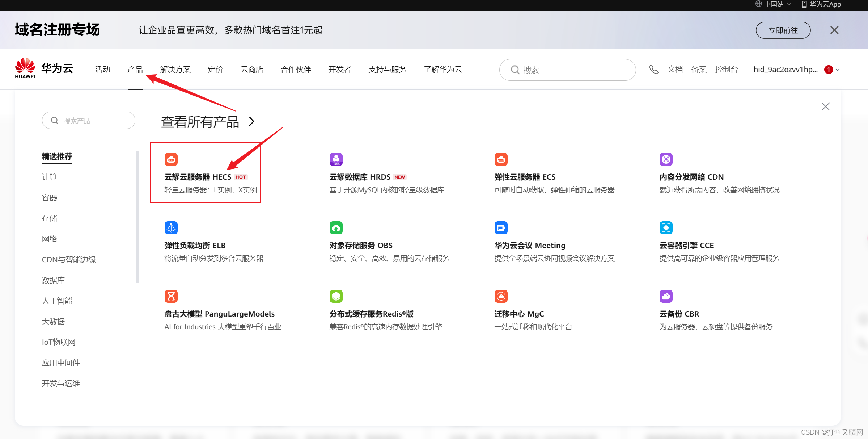Screen dimensions: 868x439
Task: Open the Huawei Cloud Meeting icon
Action: tap(501, 228)
